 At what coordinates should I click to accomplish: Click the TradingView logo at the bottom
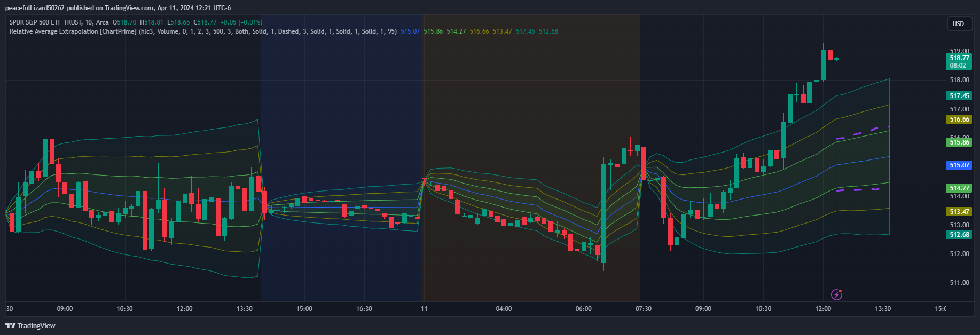(x=30, y=325)
